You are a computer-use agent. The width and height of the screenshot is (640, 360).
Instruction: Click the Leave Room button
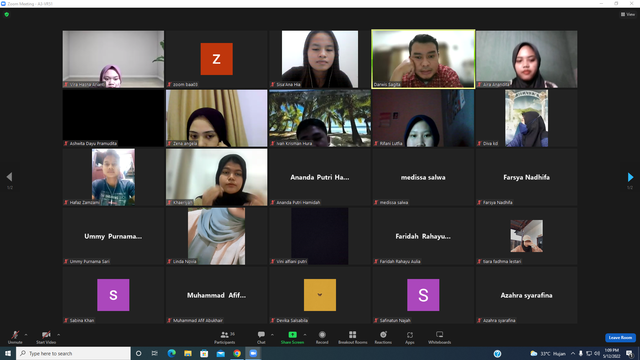point(620,338)
